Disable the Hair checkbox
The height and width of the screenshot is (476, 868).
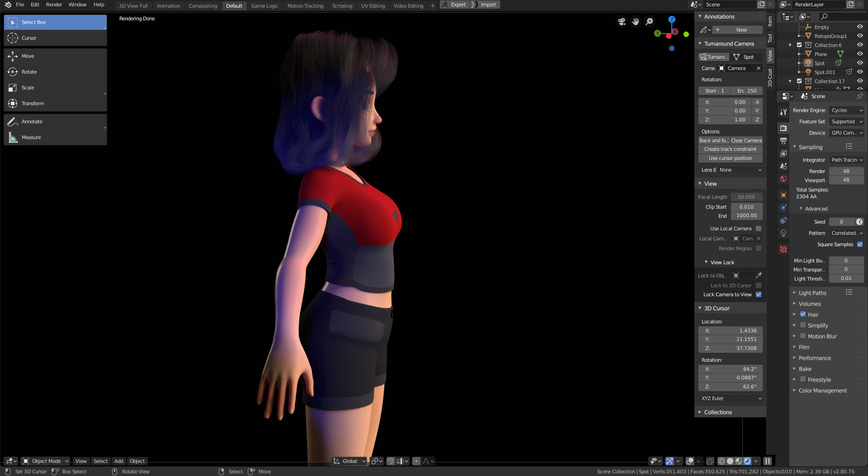click(803, 314)
